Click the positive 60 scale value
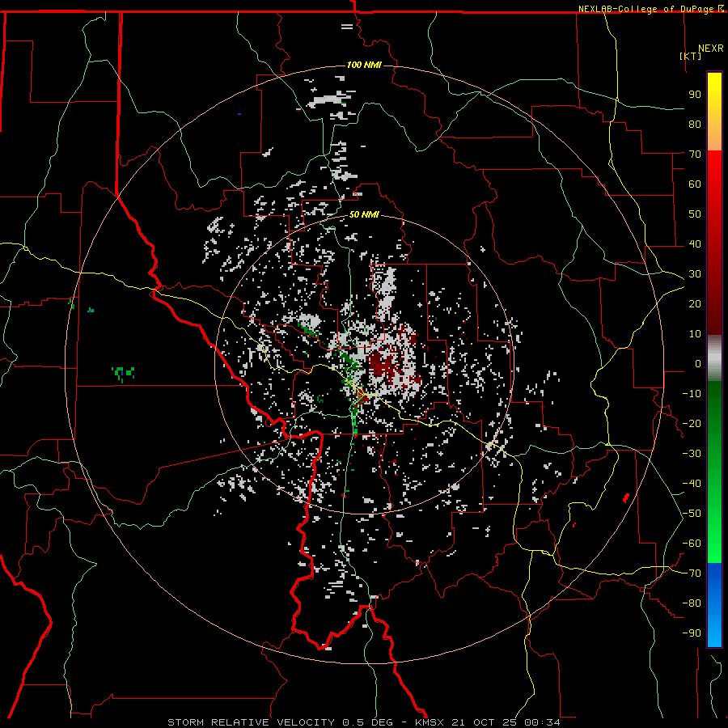 click(695, 184)
